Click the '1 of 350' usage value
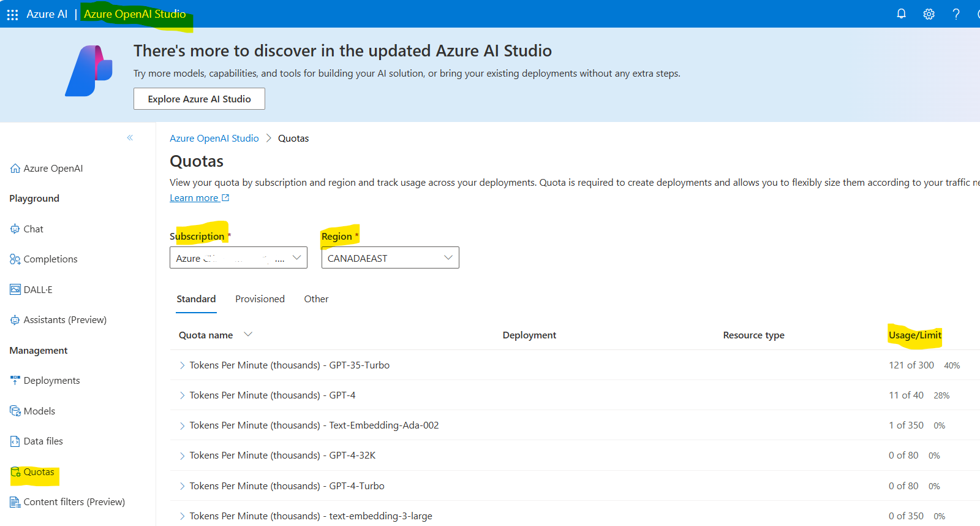Image resolution: width=980 pixels, height=526 pixels. 906,425
